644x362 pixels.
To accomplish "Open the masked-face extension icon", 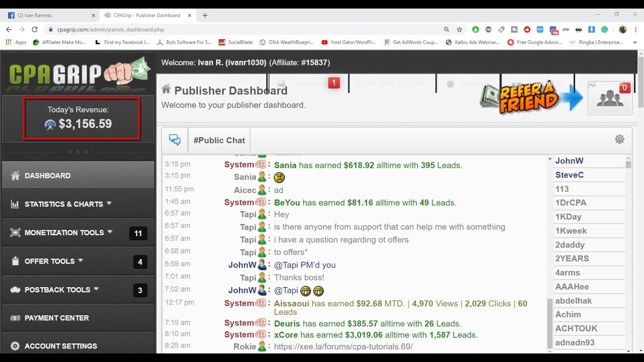I will [579, 30].
